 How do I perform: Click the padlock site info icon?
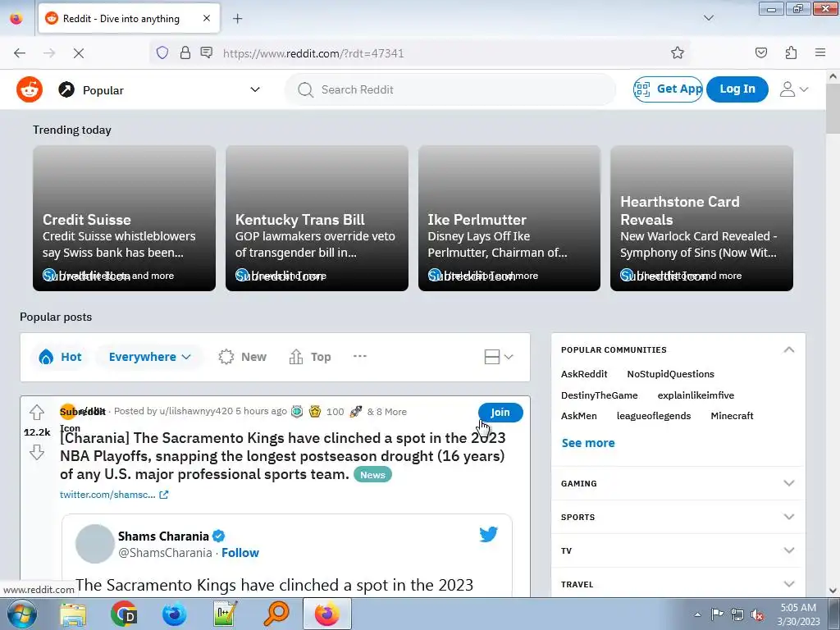[x=185, y=52]
